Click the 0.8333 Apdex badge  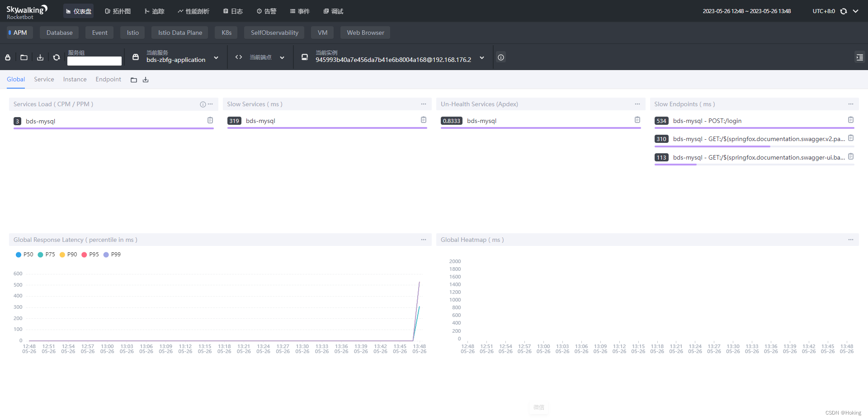tap(452, 121)
